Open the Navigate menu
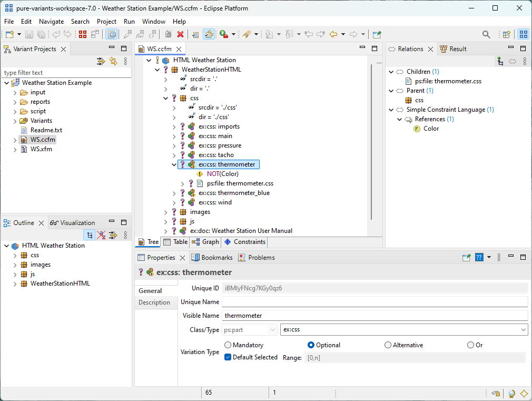This screenshot has height=401, width=532. (51, 22)
